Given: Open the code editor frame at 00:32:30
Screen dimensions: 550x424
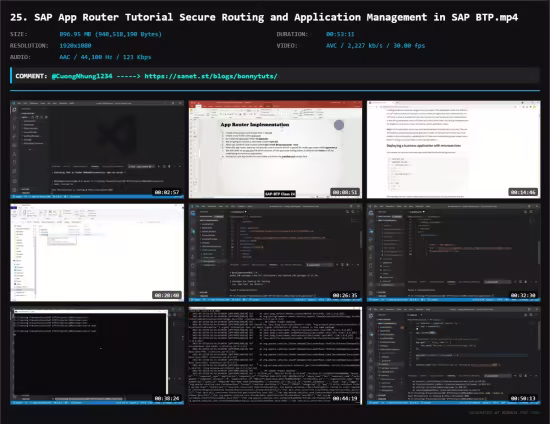Looking at the screenshot, I should 454,253.
